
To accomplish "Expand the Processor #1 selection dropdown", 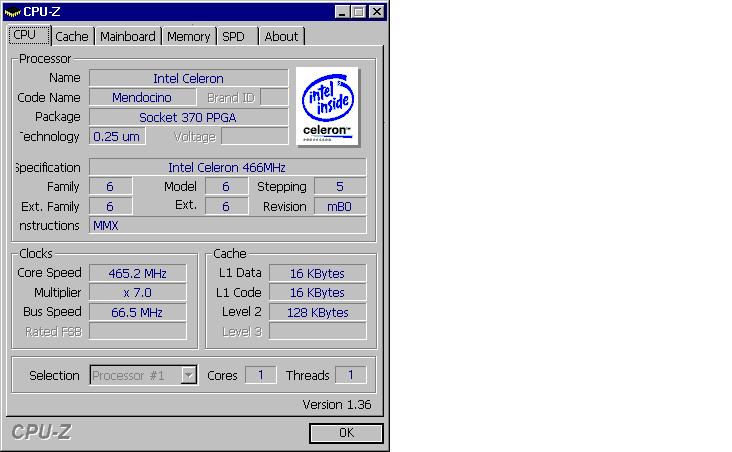I will [189, 375].
